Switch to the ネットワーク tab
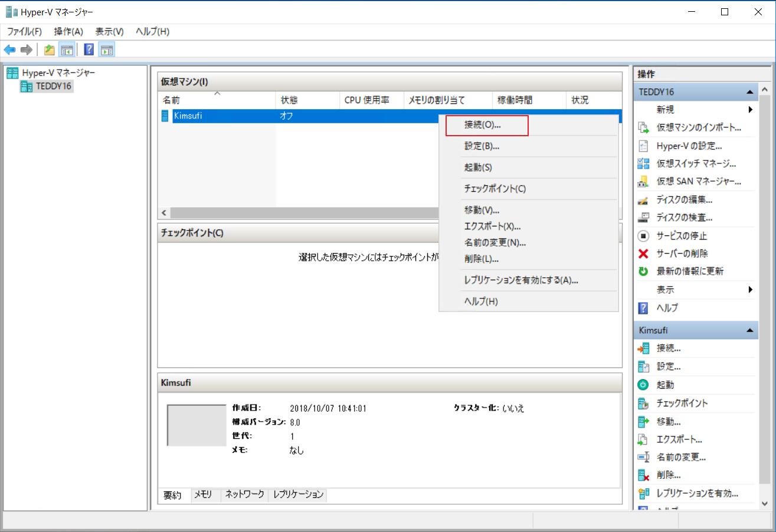Viewport: 776px width, 532px height. (x=244, y=495)
